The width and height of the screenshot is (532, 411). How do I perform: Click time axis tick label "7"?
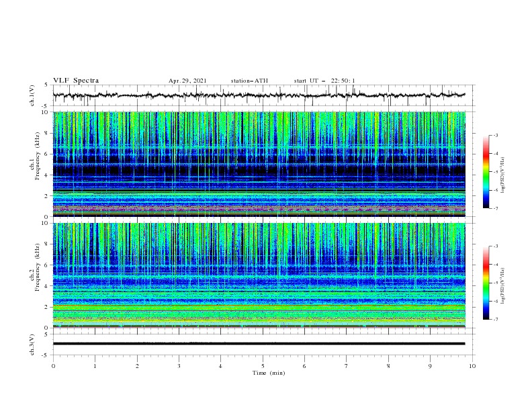click(x=347, y=366)
